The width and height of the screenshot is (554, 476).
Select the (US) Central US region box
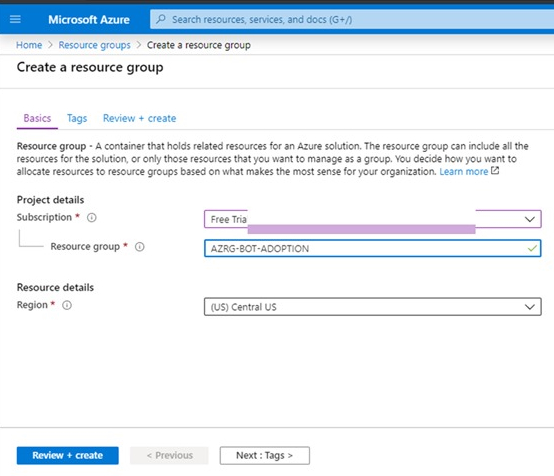pyautogui.click(x=372, y=307)
